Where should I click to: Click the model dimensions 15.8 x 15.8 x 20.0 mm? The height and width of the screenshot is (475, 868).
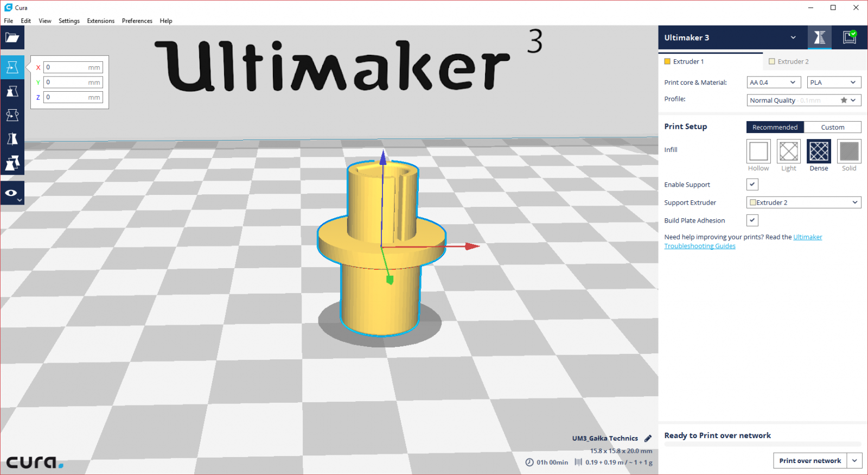[x=621, y=451]
